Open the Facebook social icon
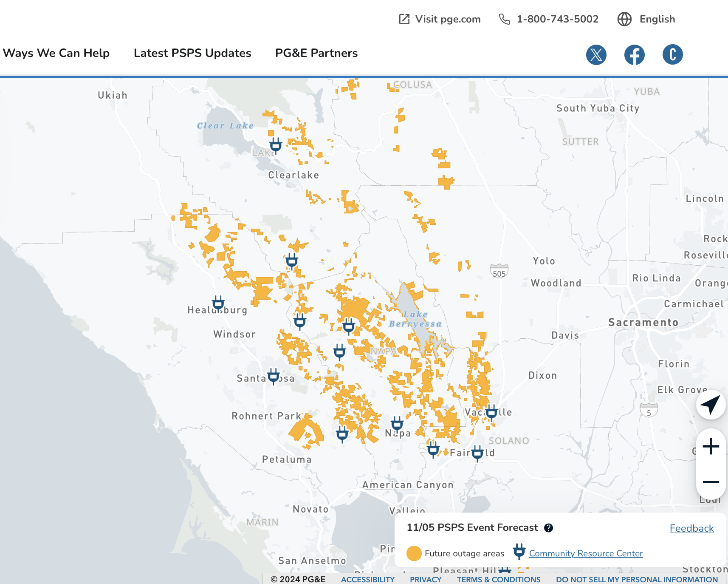The height and width of the screenshot is (584, 728). pos(635,54)
